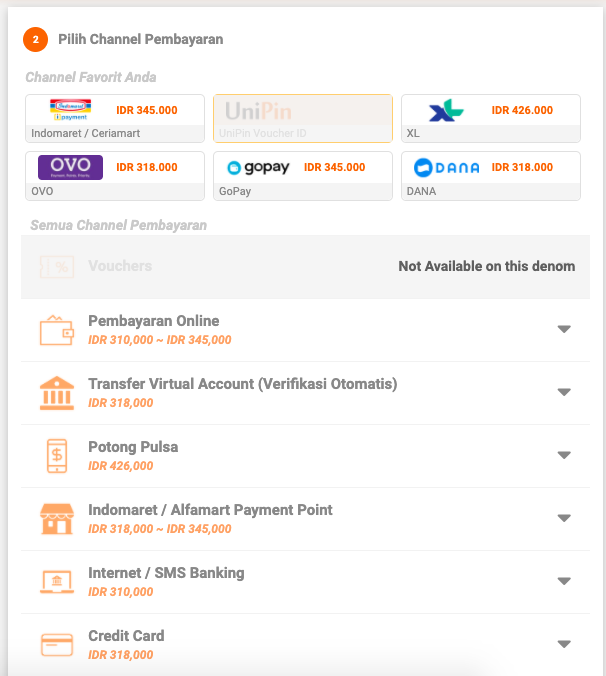
Task: Click the laptop Internet / SMS Banking icon
Action: pyautogui.click(x=56, y=582)
